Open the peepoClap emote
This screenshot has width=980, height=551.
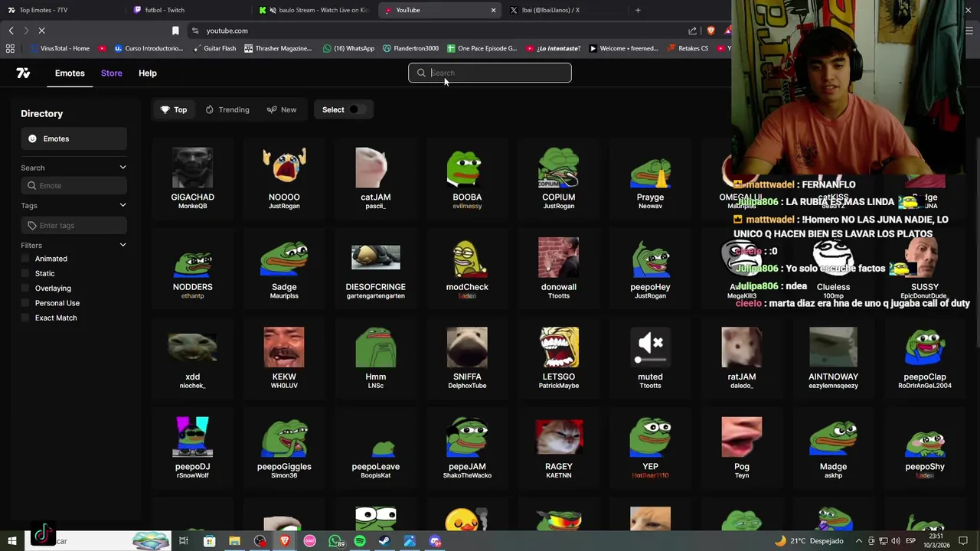point(925,357)
